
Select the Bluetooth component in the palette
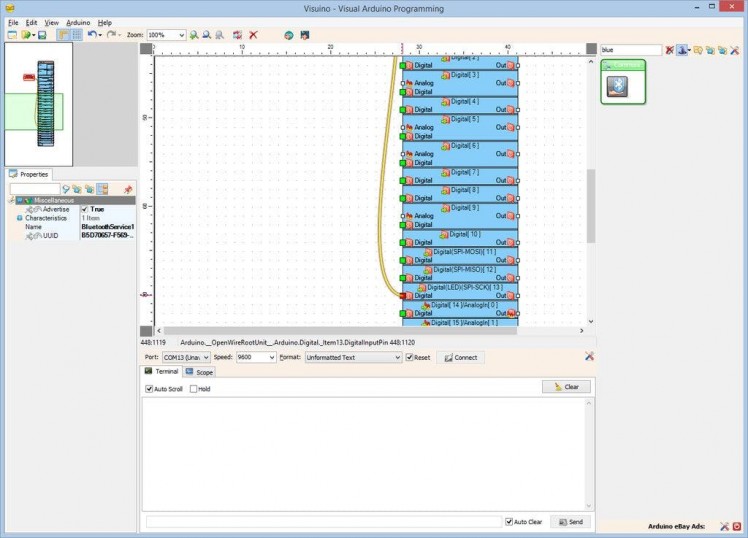point(619,87)
